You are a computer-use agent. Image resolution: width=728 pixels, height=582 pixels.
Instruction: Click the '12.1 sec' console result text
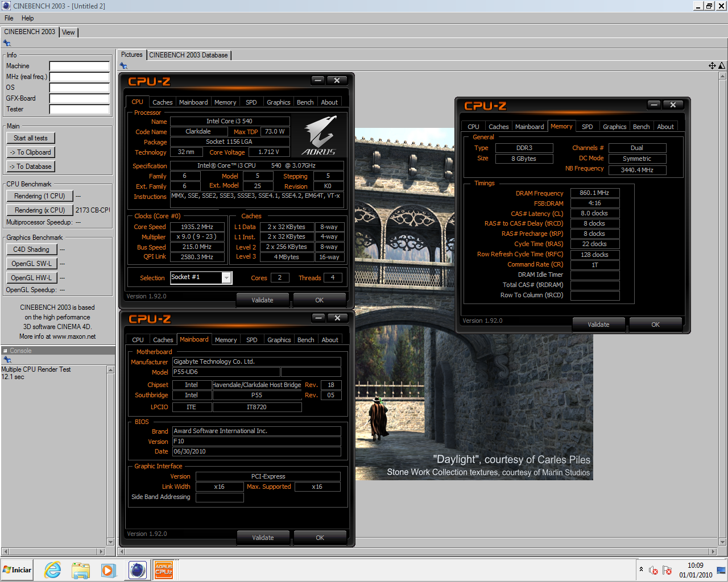click(x=13, y=377)
